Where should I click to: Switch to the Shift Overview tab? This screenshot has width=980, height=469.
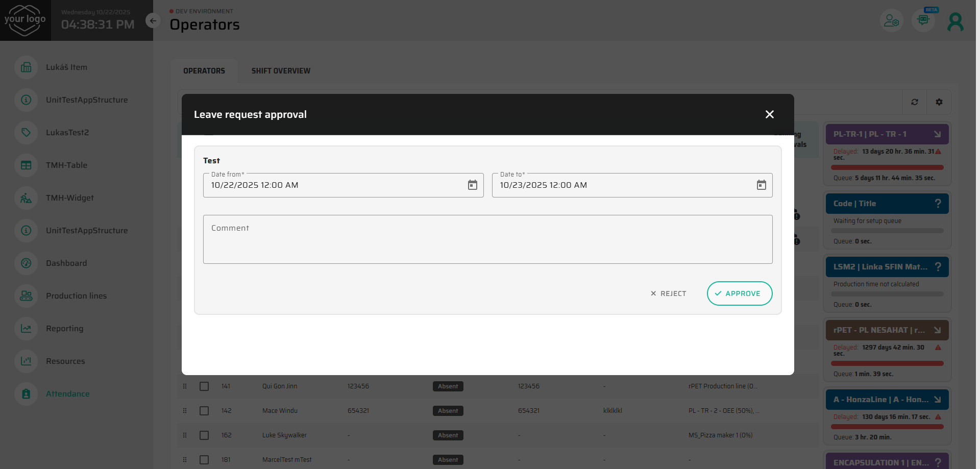[281, 71]
